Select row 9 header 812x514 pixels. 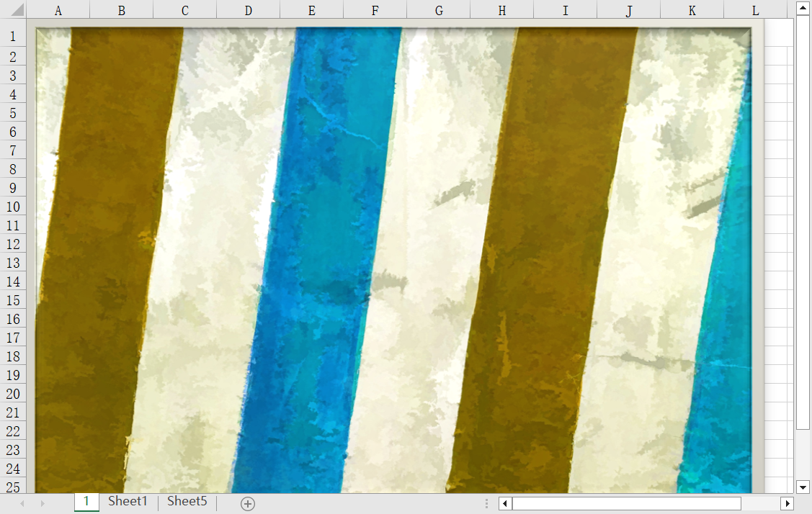click(13, 187)
